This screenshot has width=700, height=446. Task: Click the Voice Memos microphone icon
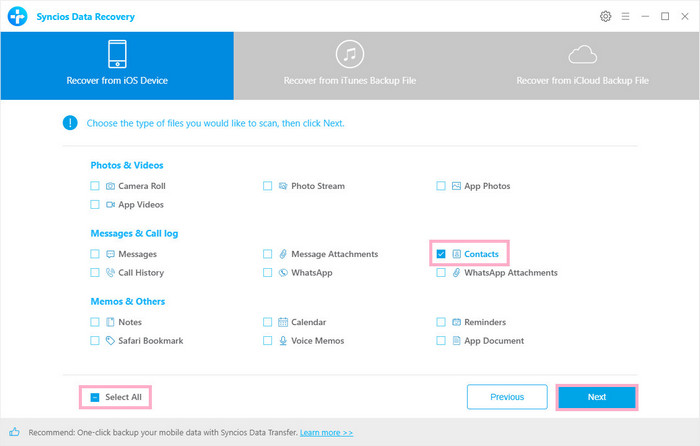pos(283,341)
